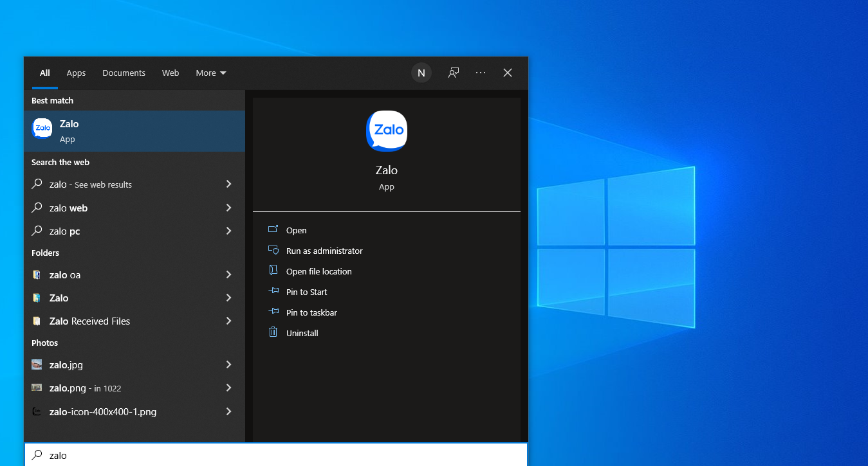Expand arrow for 'zalo web' suggestion

[228, 208]
